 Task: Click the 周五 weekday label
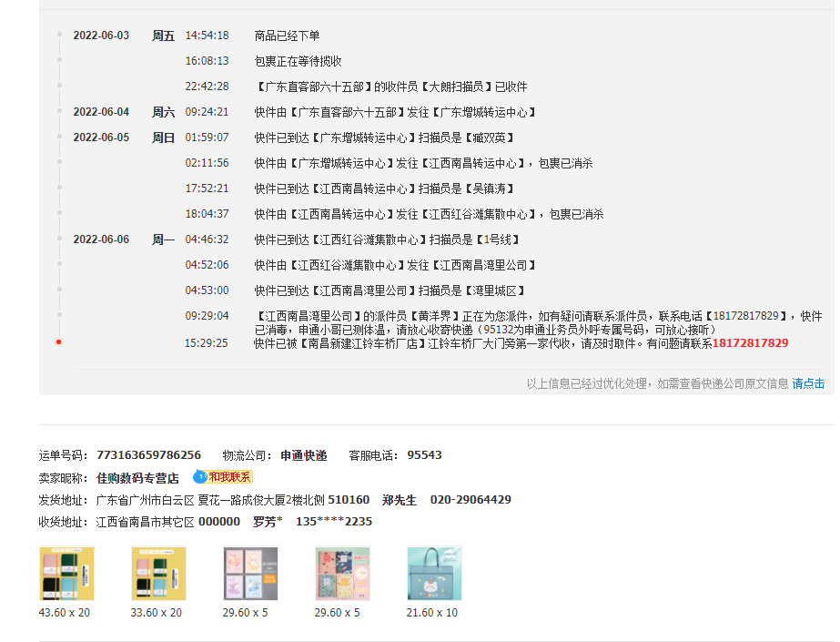click(x=163, y=36)
